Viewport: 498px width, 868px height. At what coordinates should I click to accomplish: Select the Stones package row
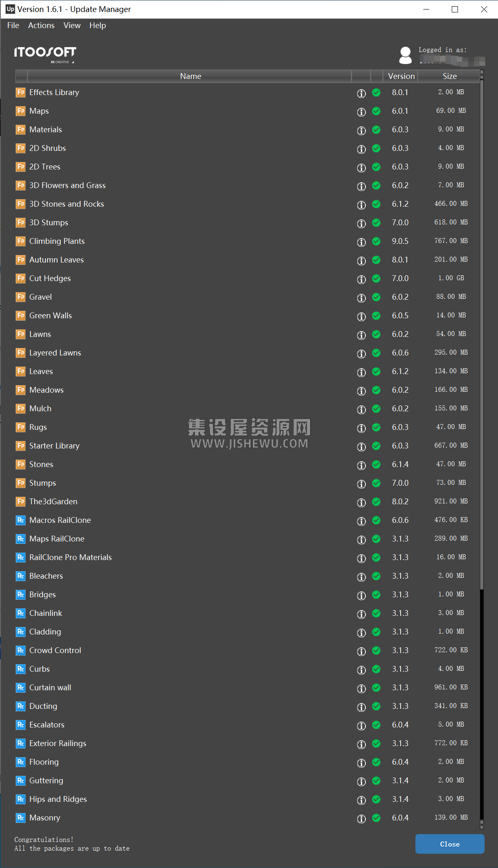coord(247,464)
